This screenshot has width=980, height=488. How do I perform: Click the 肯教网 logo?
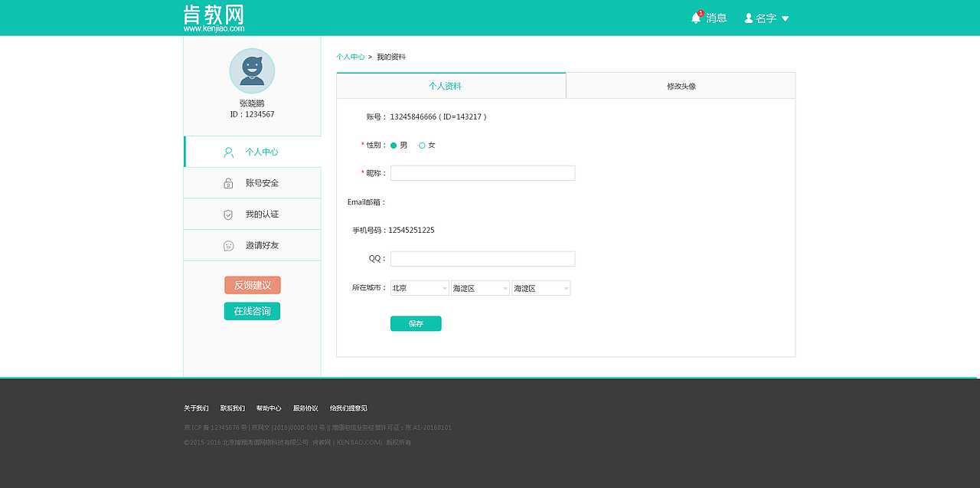pyautogui.click(x=214, y=18)
